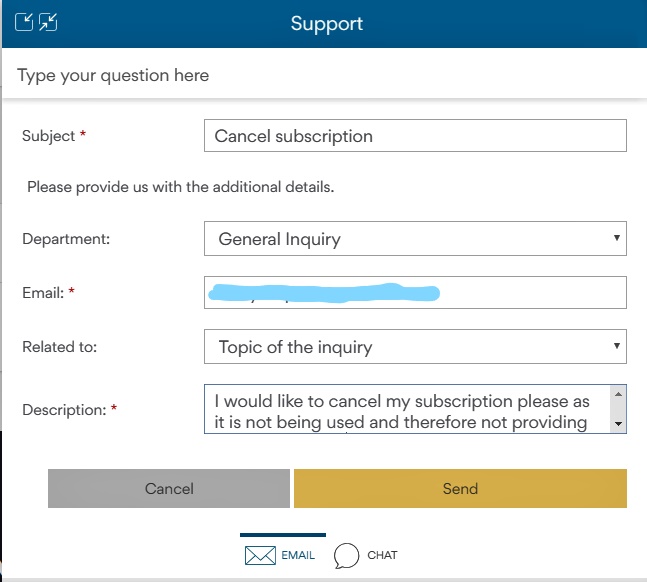Click description scrollbar up arrow
Viewport: 647px width, 582px height.
tap(618, 394)
